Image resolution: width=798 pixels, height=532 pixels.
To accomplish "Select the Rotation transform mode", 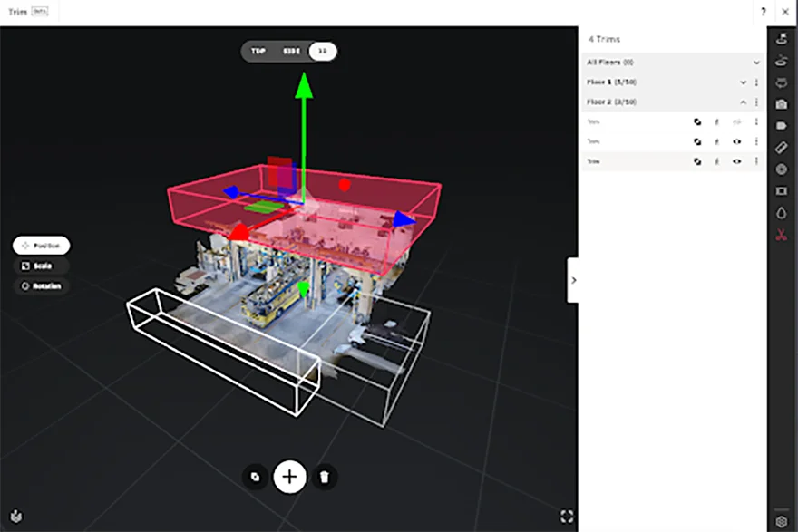I will [x=42, y=286].
